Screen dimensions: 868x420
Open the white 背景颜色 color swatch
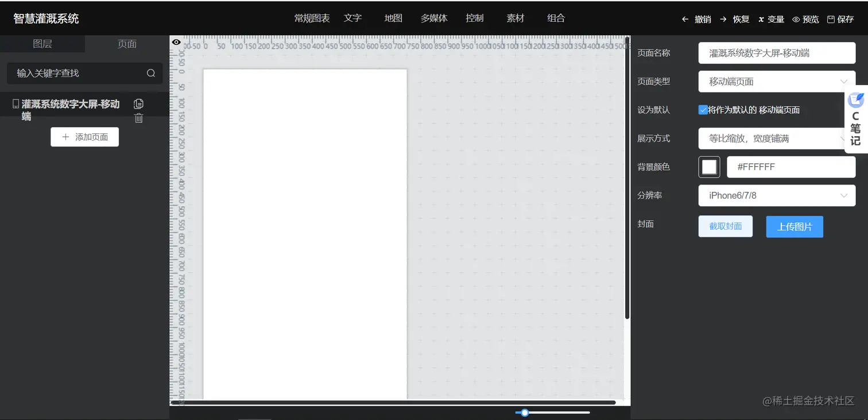pyautogui.click(x=709, y=167)
